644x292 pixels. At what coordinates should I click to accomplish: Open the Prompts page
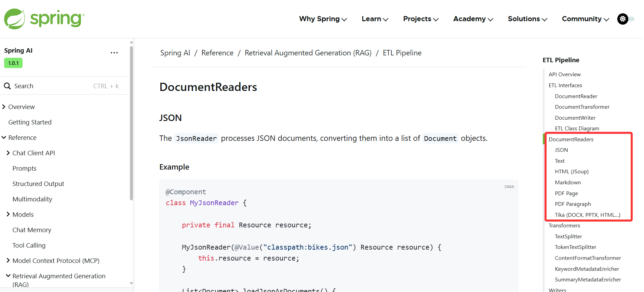pos(24,168)
